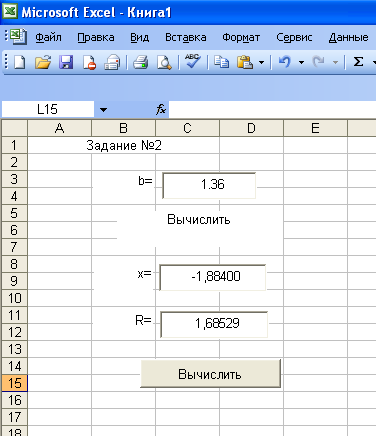Screen dimensions: 376x436
Task: Select row 7 header
Action: 14,247
